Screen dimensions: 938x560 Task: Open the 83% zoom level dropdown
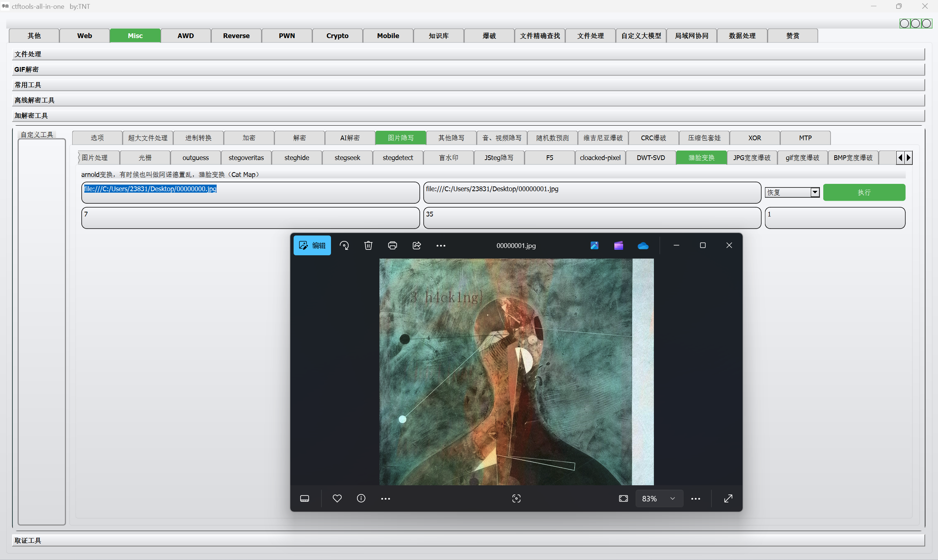[x=659, y=498]
